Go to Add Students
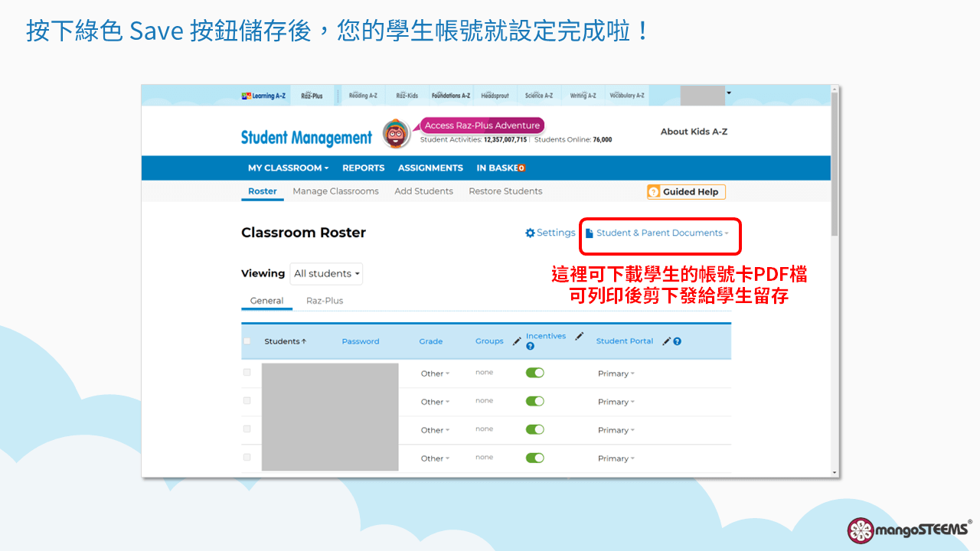The image size is (980, 551). [x=423, y=191]
